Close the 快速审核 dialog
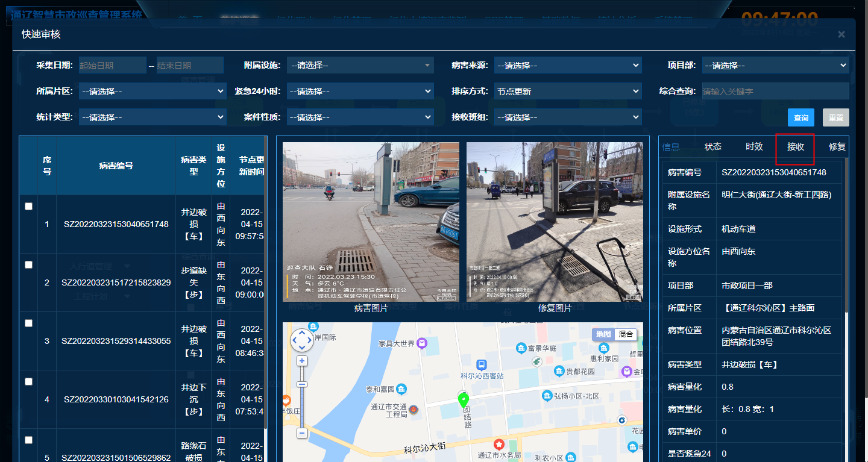Image resolution: width=868 pixels, height=462 pixels. point(841,35)
